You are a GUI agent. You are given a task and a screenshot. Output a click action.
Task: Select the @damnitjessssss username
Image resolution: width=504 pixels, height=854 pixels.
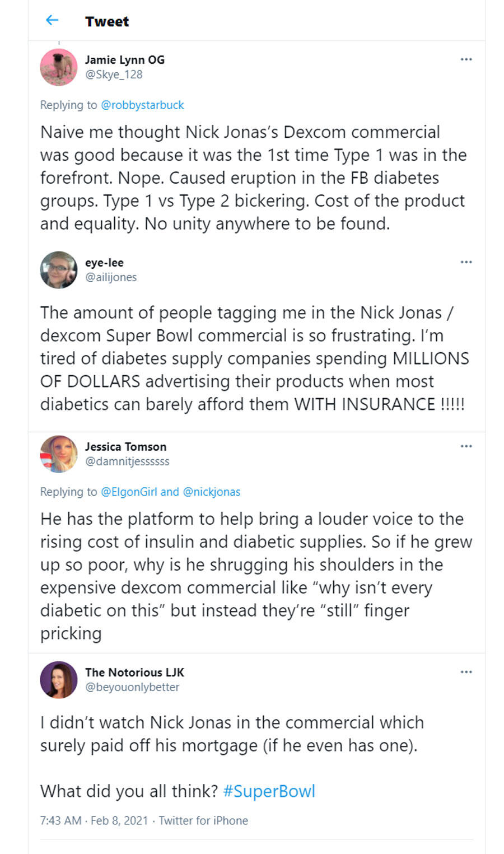127,461
